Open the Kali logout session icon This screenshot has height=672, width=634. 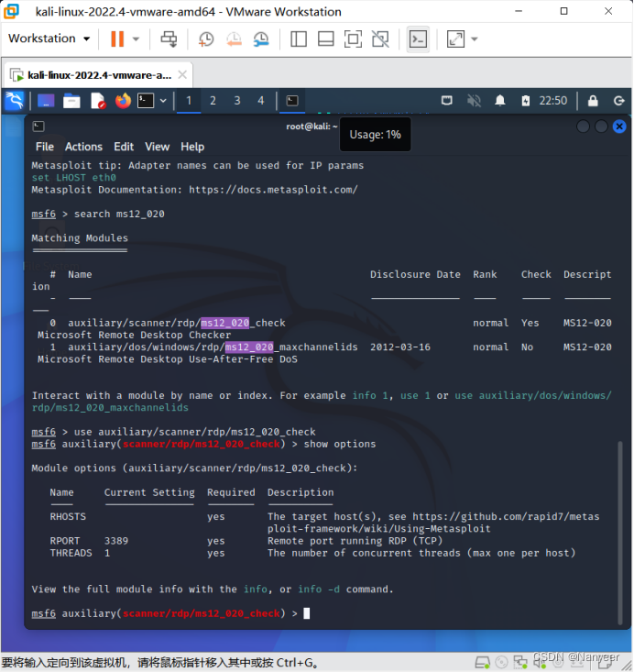(x=619, y=101)
